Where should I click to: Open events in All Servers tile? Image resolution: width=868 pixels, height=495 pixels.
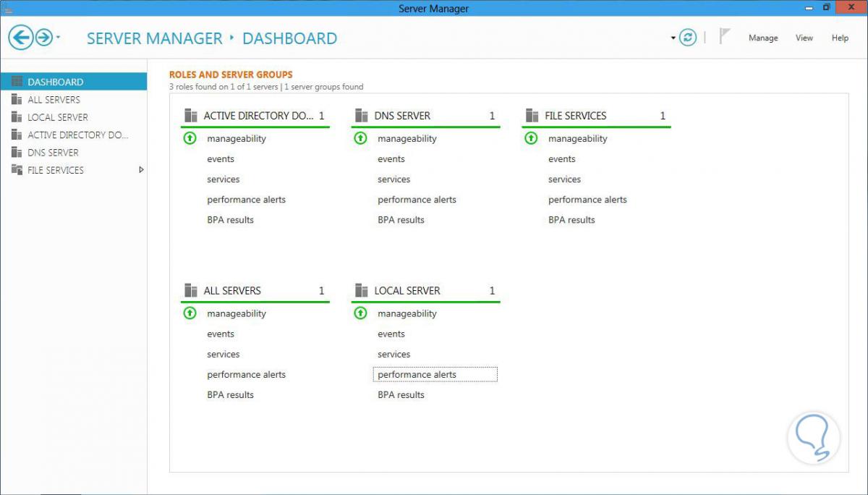tap(221, 334)
